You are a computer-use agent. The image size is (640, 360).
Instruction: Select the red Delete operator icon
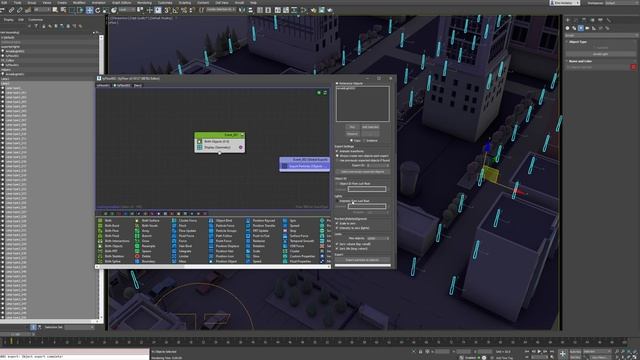137,256
